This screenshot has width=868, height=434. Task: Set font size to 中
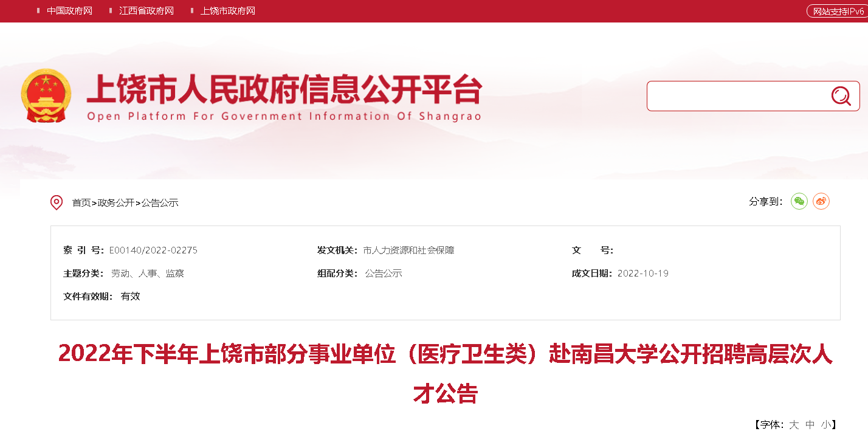pyautogui.click(x=810, y=424)
